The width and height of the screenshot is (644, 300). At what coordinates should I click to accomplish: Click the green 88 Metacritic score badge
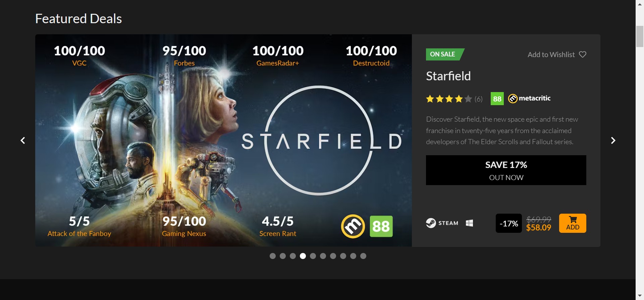[497, 99]
